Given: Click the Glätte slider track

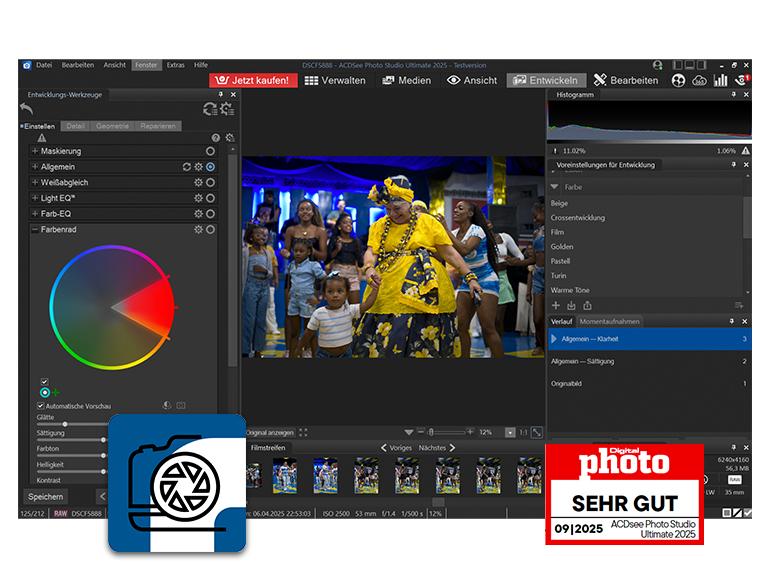Looking at the screenshot, I should pyautogui.click(x=72, y=424).
